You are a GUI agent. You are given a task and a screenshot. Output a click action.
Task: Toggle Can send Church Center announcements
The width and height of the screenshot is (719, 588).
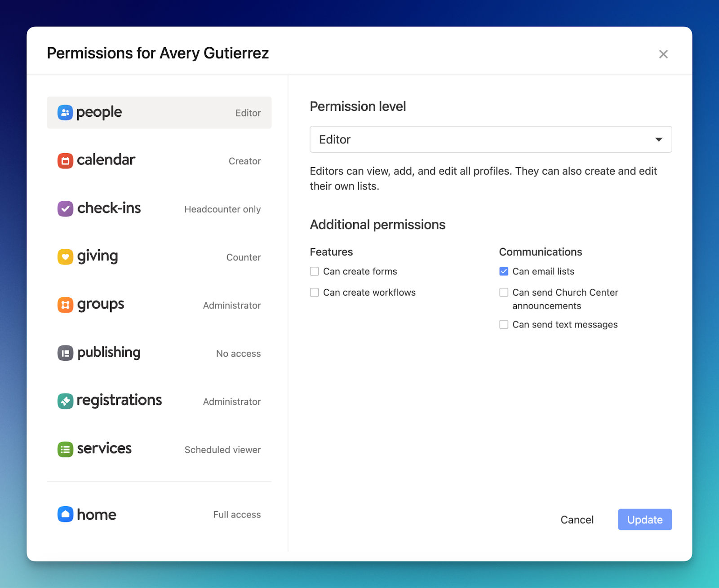pos(504,292)
